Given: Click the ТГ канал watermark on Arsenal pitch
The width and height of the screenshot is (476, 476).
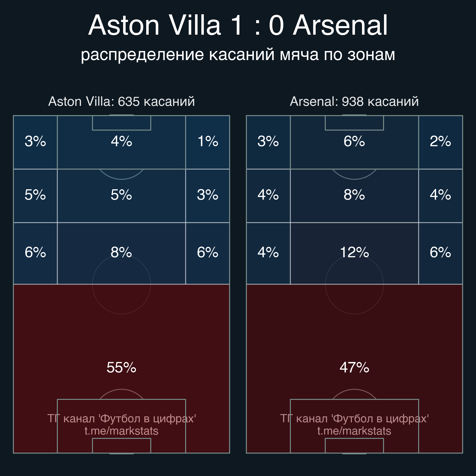Looking at the screenshot, I should pyautogui.click(x=354, y=419).
